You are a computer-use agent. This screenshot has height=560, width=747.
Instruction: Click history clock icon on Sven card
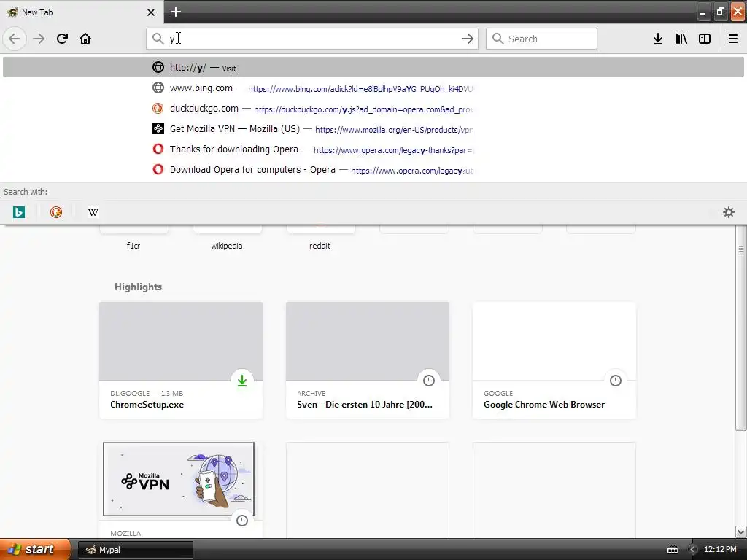coord(429,381)
